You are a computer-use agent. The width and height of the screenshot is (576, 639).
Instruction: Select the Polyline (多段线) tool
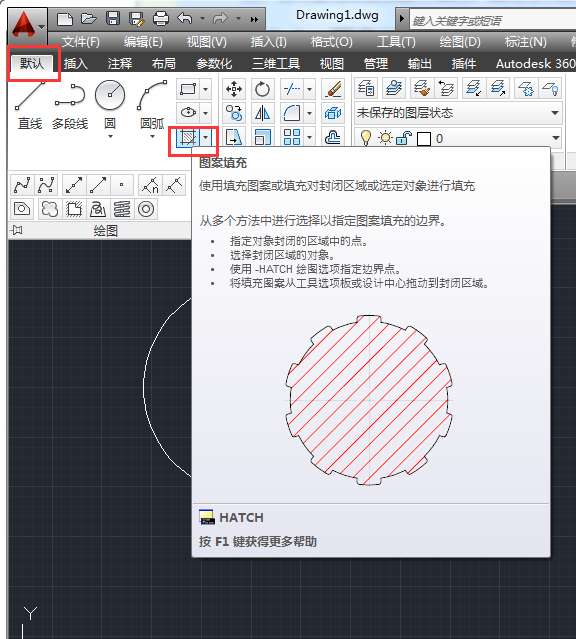[70, 105]
